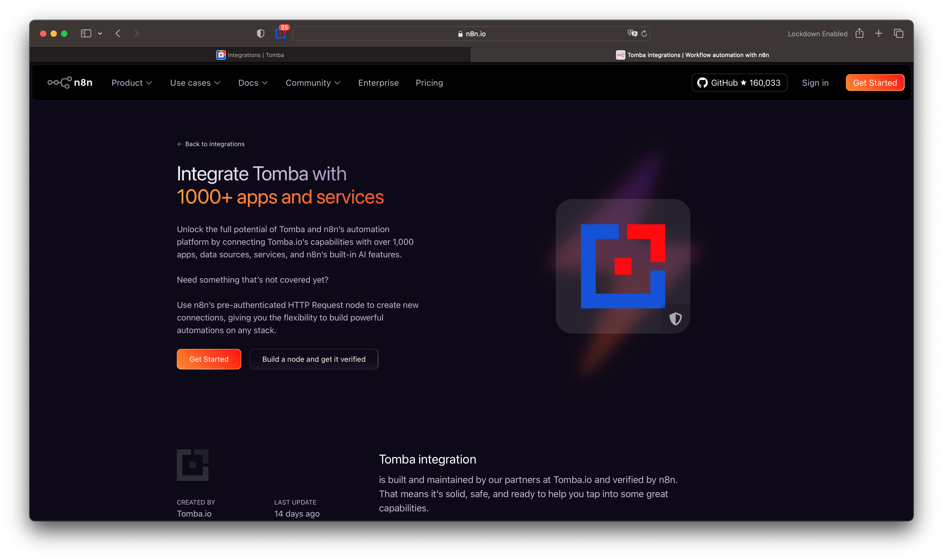This screenshot has width=943, height=560.
Task: Click the n8n logo in navbar
Action: click(70, 83)
